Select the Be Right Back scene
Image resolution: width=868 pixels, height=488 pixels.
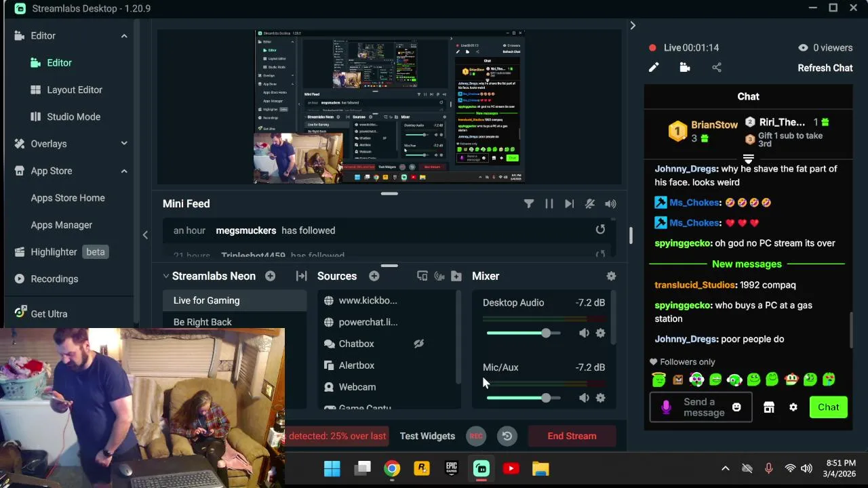point(235,322)
